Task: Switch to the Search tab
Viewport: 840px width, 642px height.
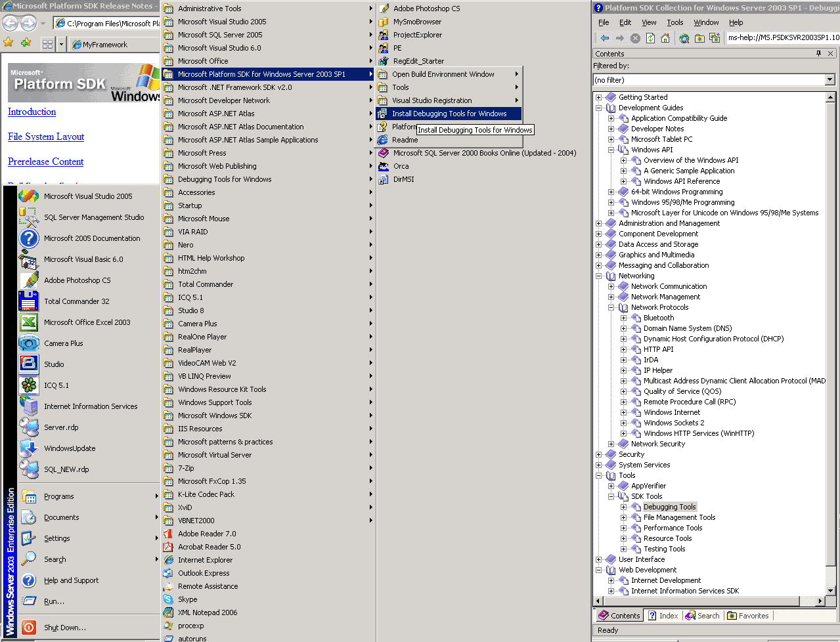Action: pyautogui.click(x=703, y=616)
